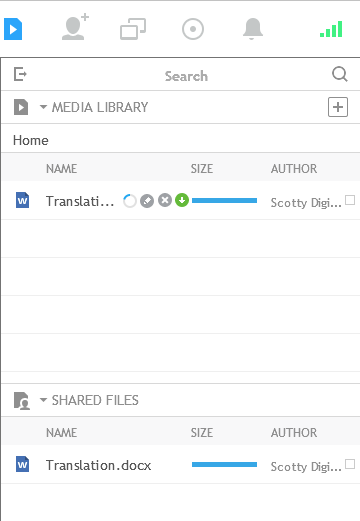Viewport: 360px width, 521px height.
Task: Click the exit panel icon beside Search
Action: (20, 74)
